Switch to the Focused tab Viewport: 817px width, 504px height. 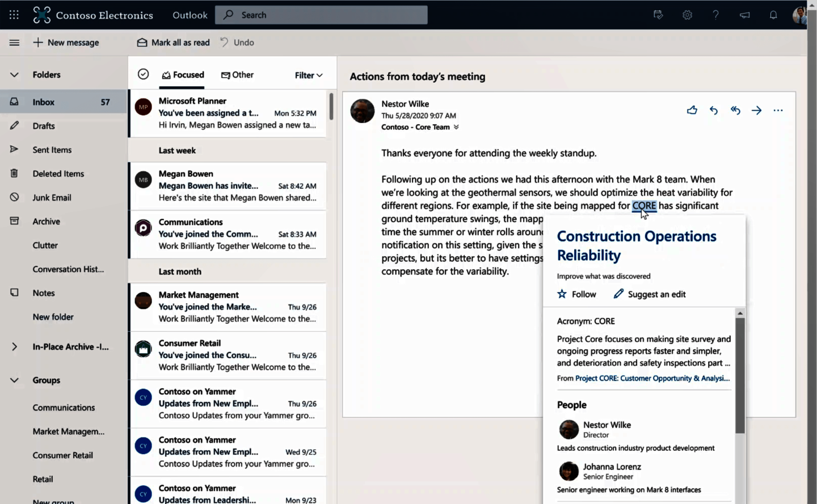click(x=183, y=75)
